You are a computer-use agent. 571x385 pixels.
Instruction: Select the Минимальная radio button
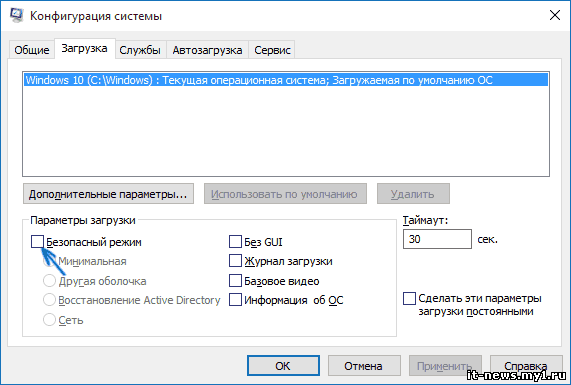click(x=49, y=261)
